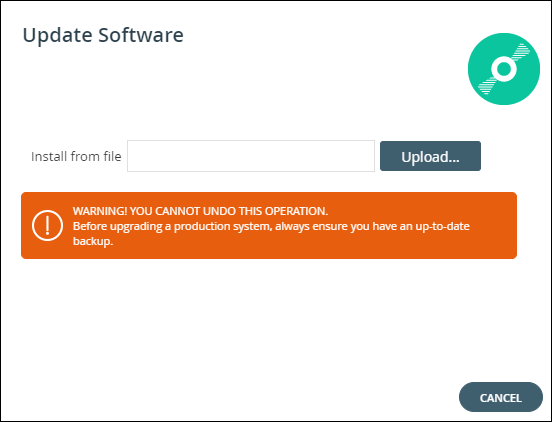
Task: Click the word "backup." in the warning
Action: click(93, 241)
